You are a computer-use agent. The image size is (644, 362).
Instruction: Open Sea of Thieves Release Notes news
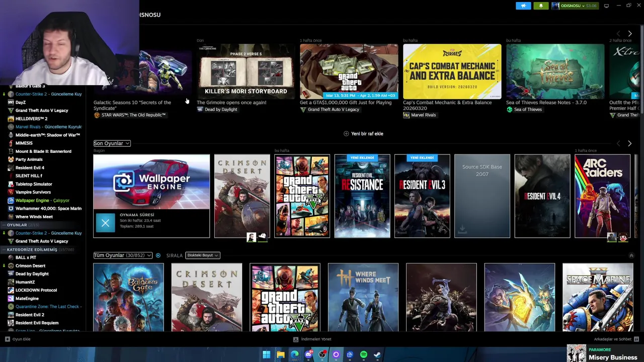555,71
